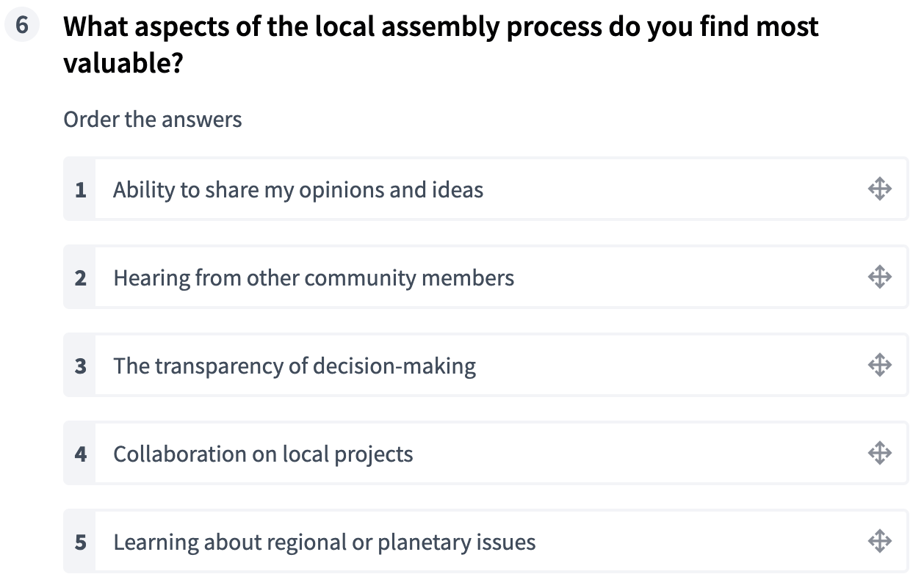Image resolution: width=924 pixels, height=585 pixels.
Task: Select 'Learning about regional or planetary issues' text
Action: tap(324, 542)
